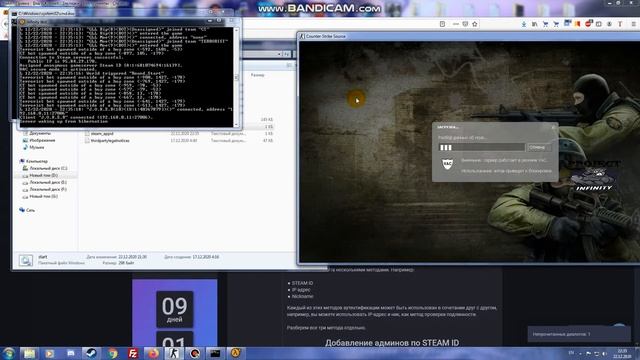Open the Half-Life lambda taskbar icon

(236, 353)
